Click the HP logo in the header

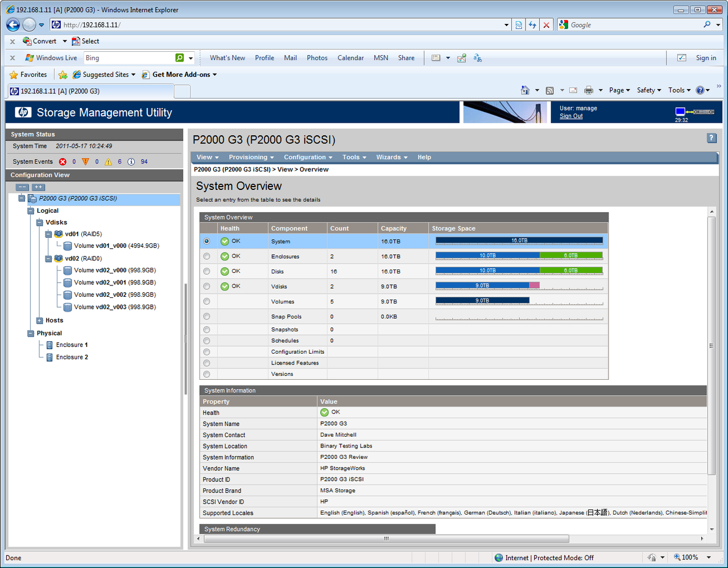coord(23,113)
